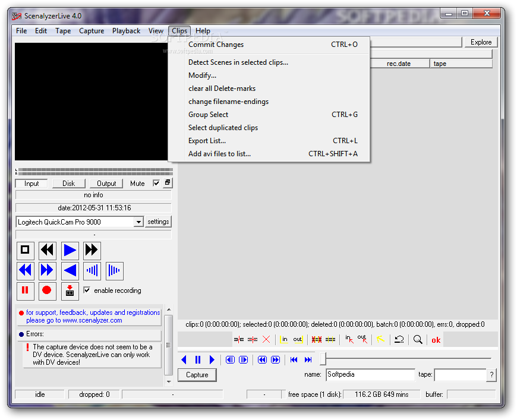Click the red crossed filmstrip delete icon

tap(317, 339)
